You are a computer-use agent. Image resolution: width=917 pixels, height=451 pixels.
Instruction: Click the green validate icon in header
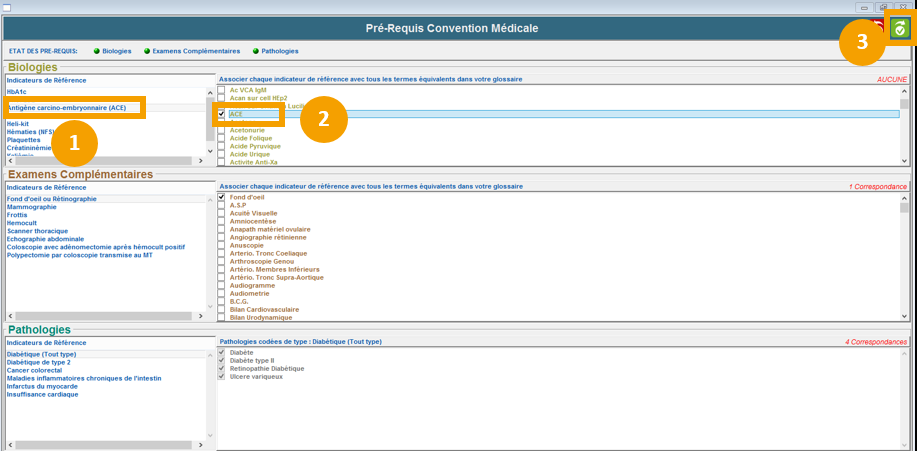pyautogui.click(x=900, y=29)
